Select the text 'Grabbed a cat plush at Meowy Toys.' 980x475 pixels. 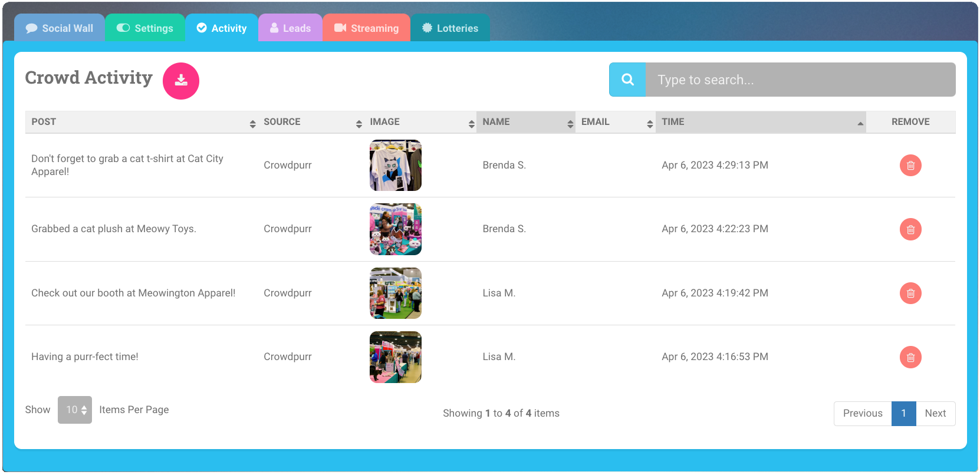[x=114, y=229]
